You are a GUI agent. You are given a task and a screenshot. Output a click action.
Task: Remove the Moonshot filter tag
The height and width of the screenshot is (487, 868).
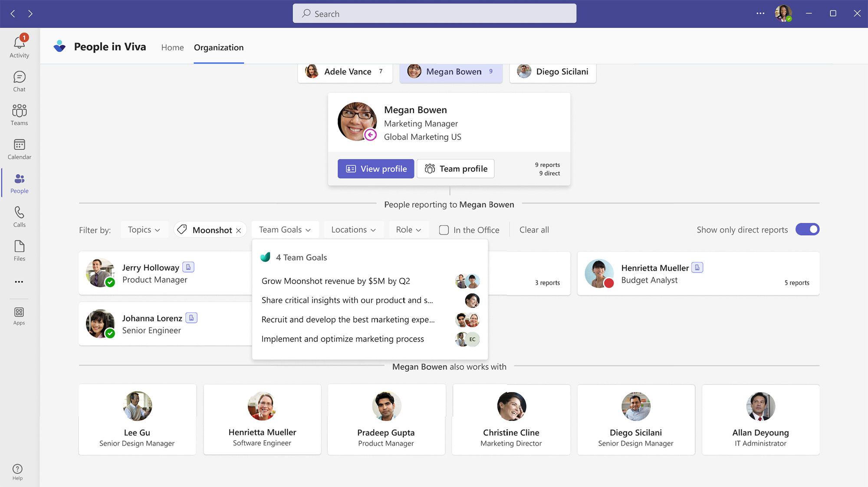click(239, 230)
